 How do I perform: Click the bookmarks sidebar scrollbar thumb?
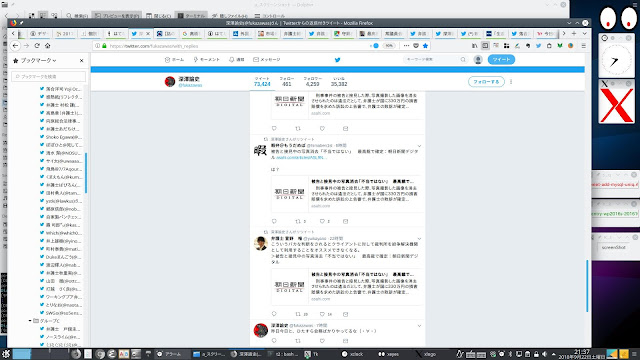[86, 173]
